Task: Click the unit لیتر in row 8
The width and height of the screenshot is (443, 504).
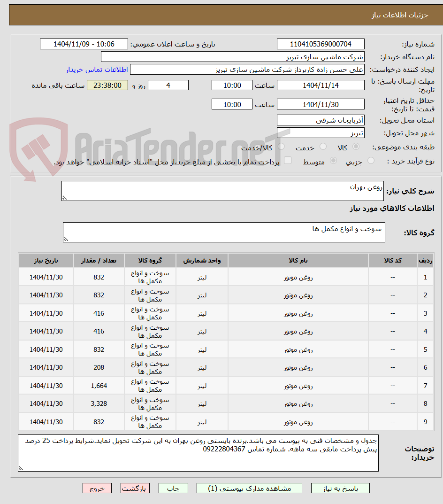Action: pos(202,403)
